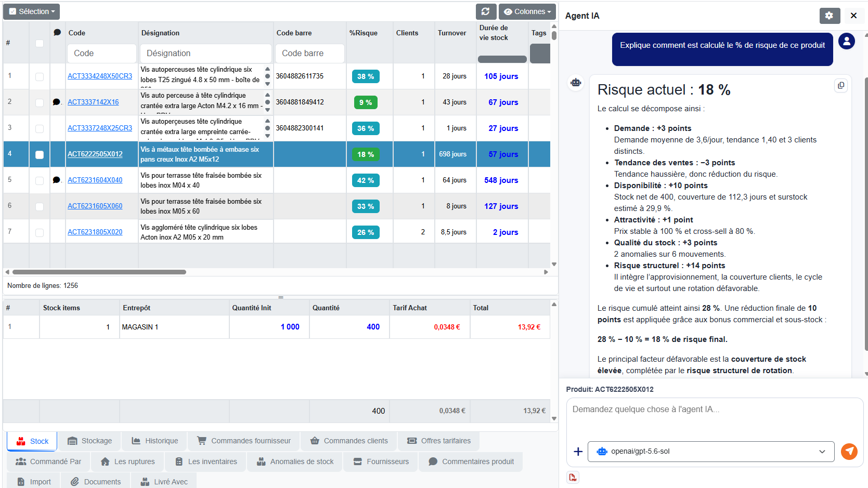Send message with orange paper plane
The width and height of the screenshot is (868, 488).
[x=849, y=451]
